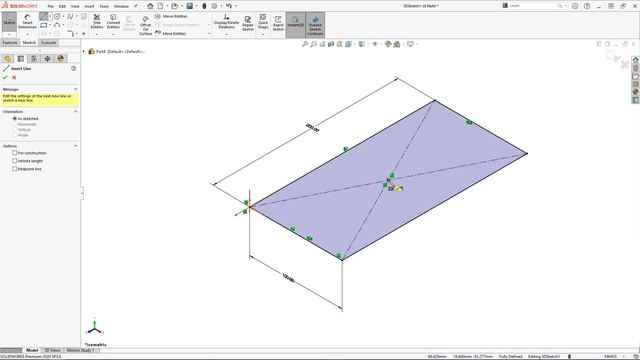This screenshot has width=640, height=360.
Task: Select the Angle orientation radio
Action: point(15,135)
